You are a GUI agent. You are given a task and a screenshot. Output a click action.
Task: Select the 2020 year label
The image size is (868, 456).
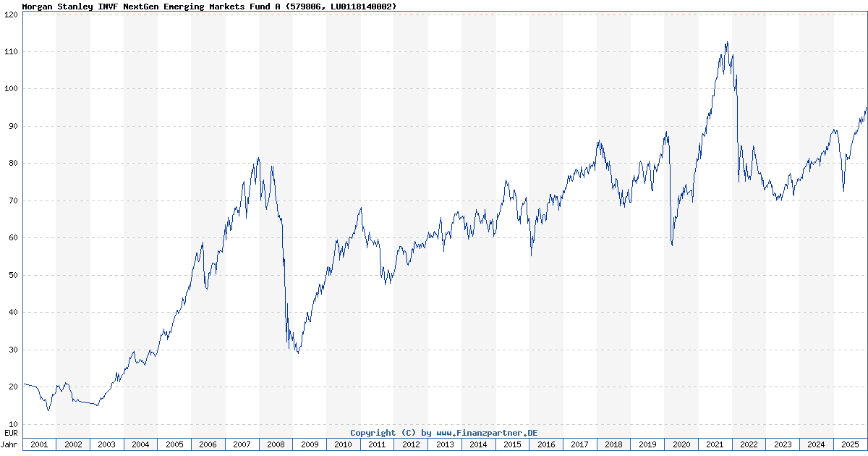click(681, 444)
